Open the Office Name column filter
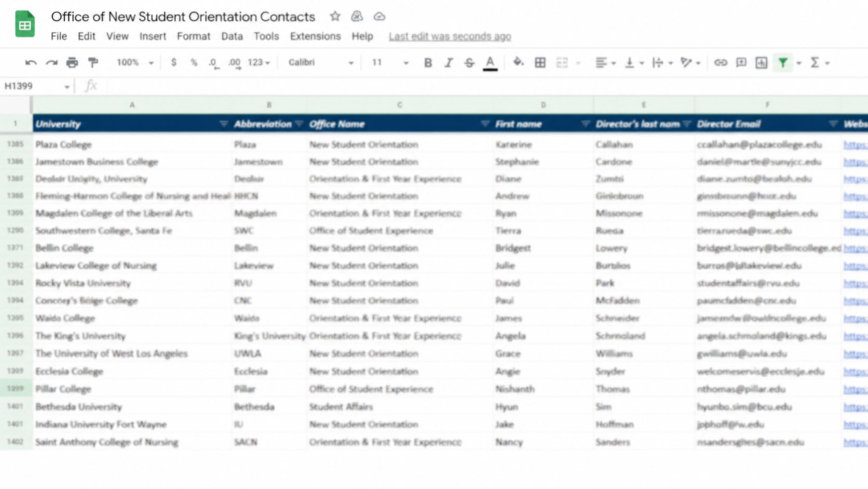This screenshot has height=489, width=868. [x=484, y=124]
